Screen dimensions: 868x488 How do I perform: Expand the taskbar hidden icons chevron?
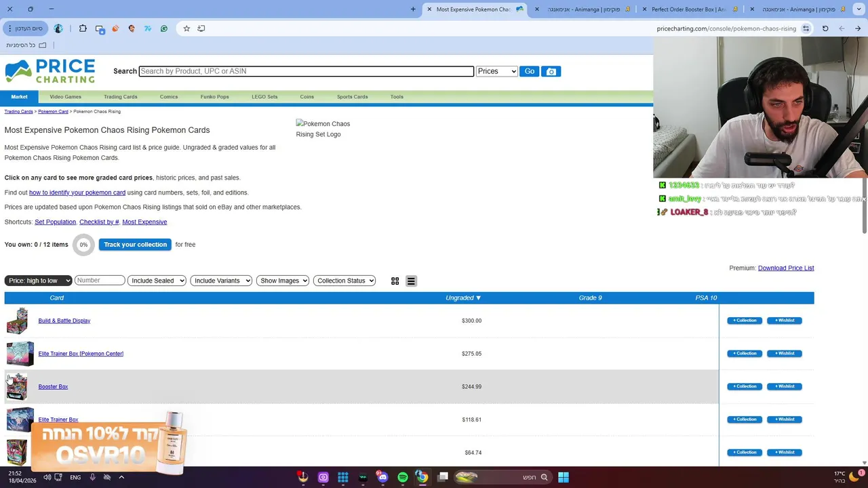click(x=121, y=477)
